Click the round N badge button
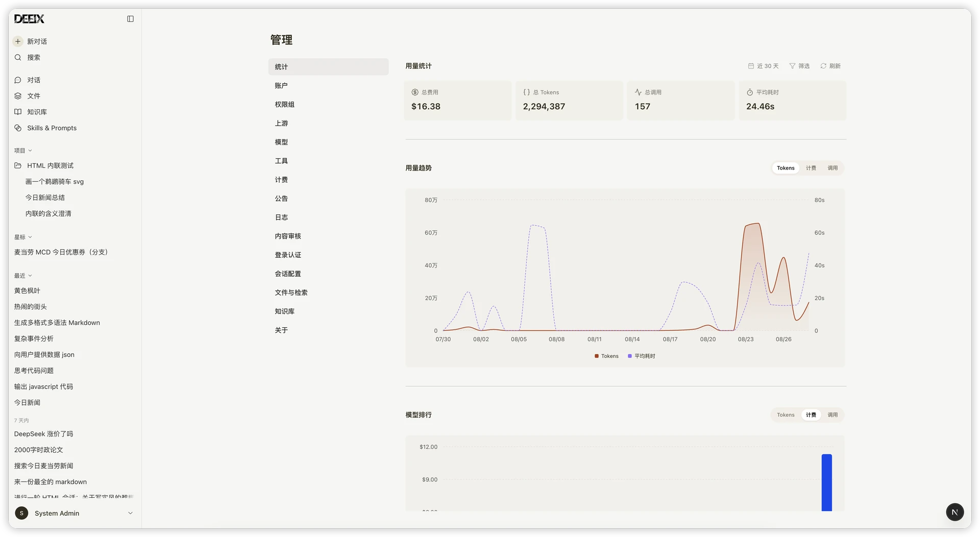 [954, 512]
